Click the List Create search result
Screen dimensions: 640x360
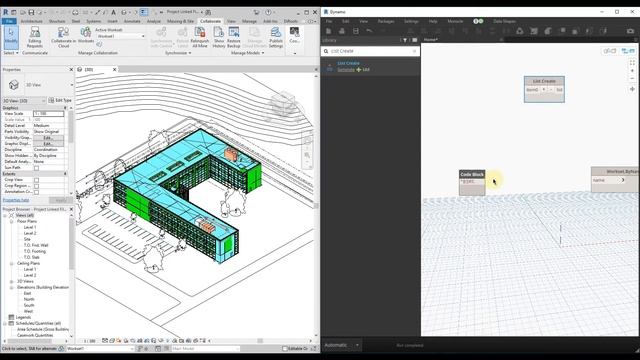pos(349,63)
